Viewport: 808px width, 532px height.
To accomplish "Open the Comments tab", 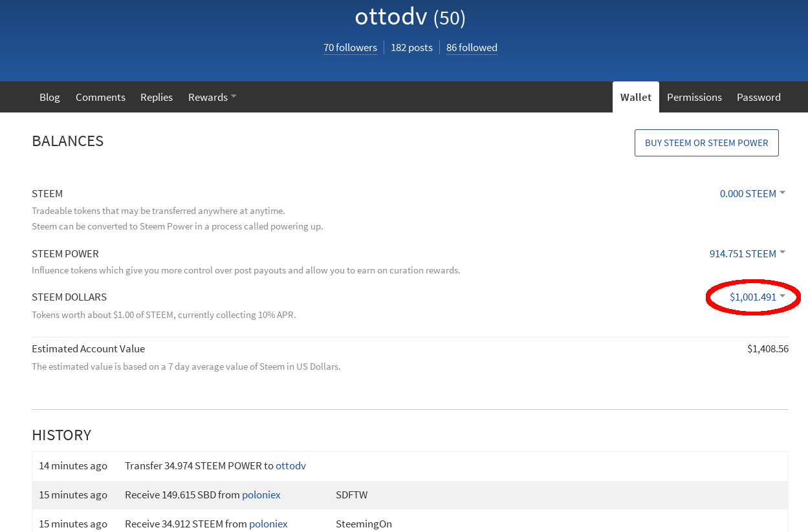I will point(100,97).
